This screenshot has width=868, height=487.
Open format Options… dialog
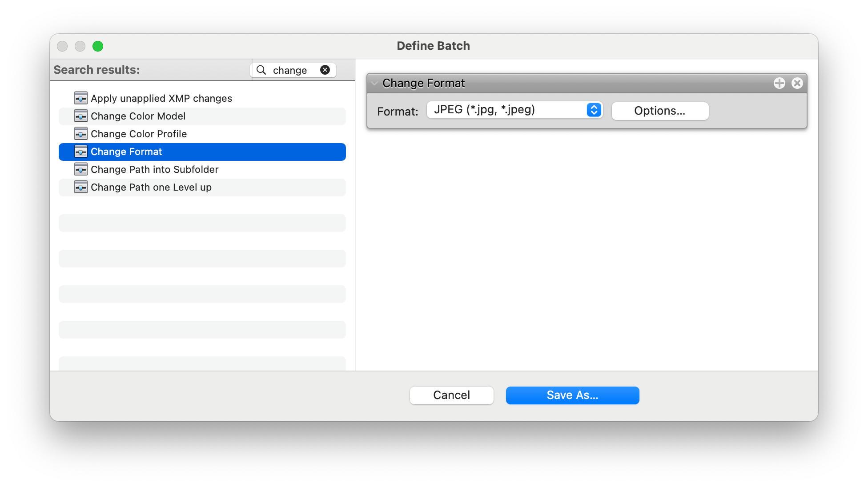click(x=660, y=111)
